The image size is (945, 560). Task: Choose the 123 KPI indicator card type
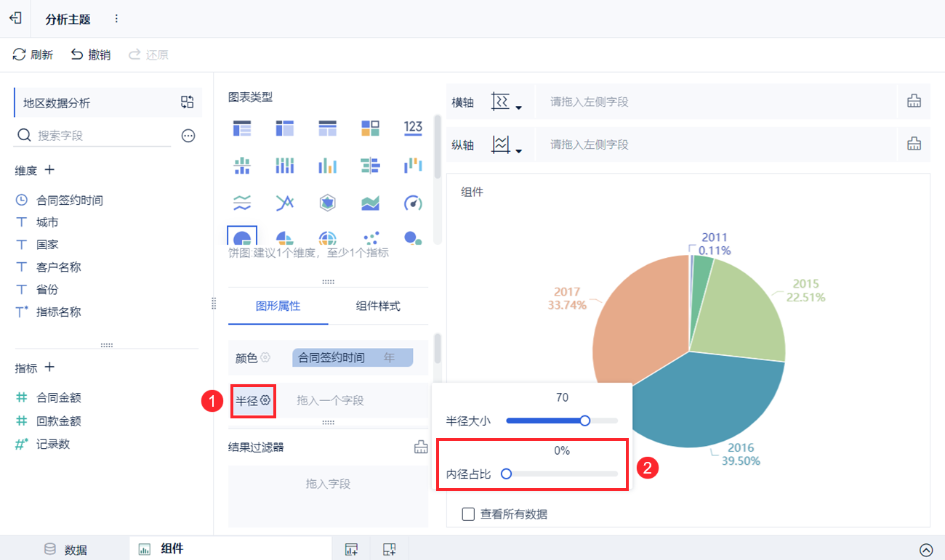413,129
